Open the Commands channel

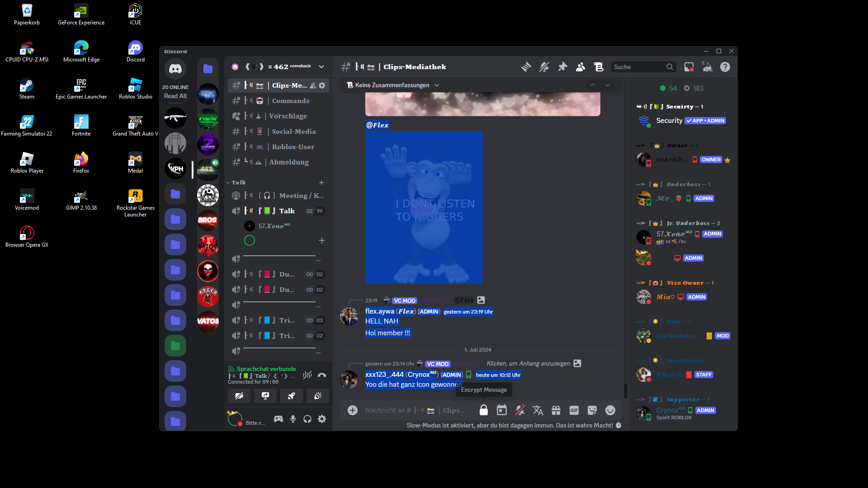click(278, 101)
